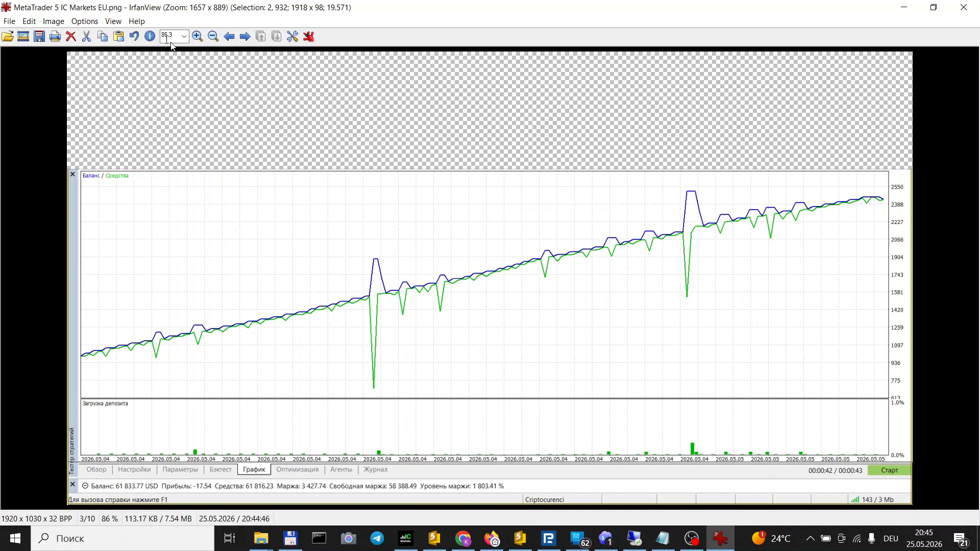Image resolution: width=980 pixels, height=551 pixels.
Task: Undo last action with blue arrow icon
Action: (134, 36)
